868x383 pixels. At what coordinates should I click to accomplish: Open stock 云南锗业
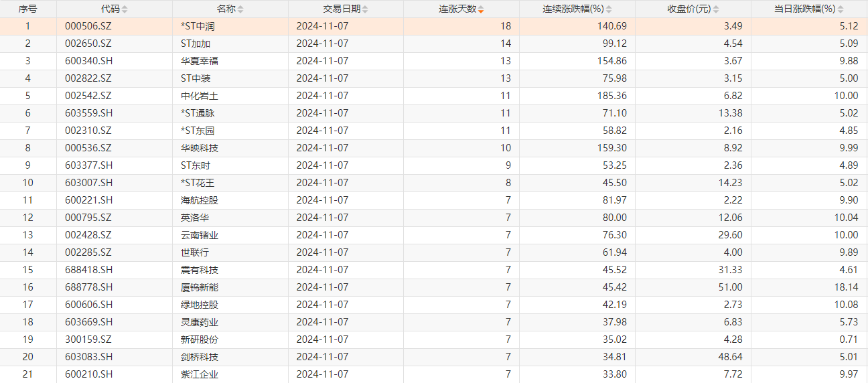(200, 235)
